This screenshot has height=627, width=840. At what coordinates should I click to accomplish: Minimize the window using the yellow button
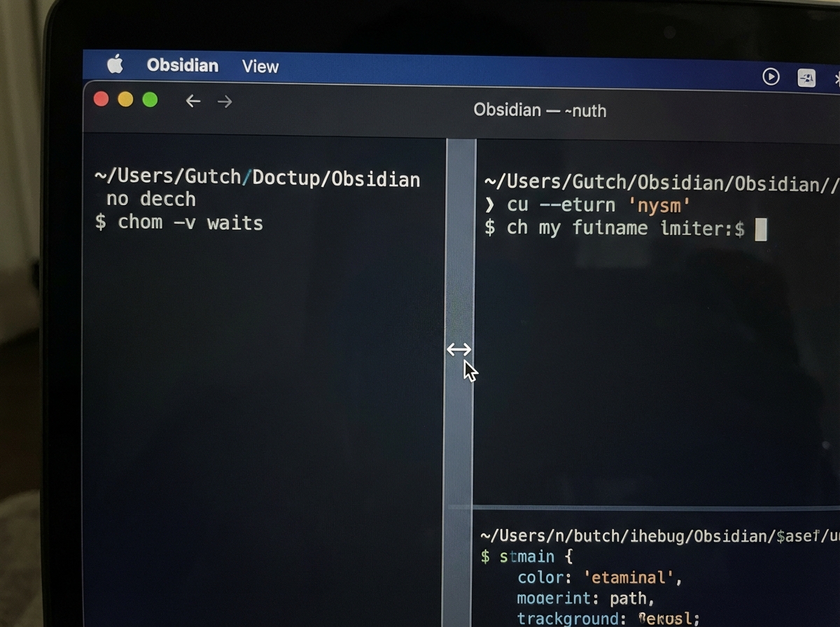[x=125, y=99]
